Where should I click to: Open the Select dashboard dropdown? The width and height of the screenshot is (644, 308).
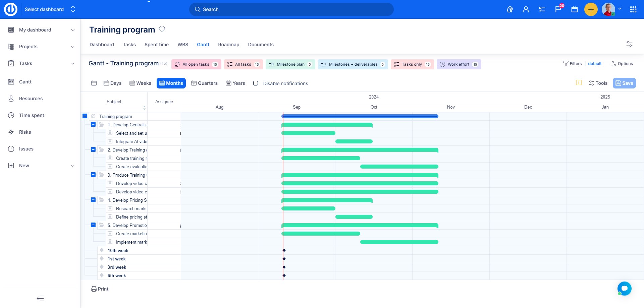[x=50, y=9]
